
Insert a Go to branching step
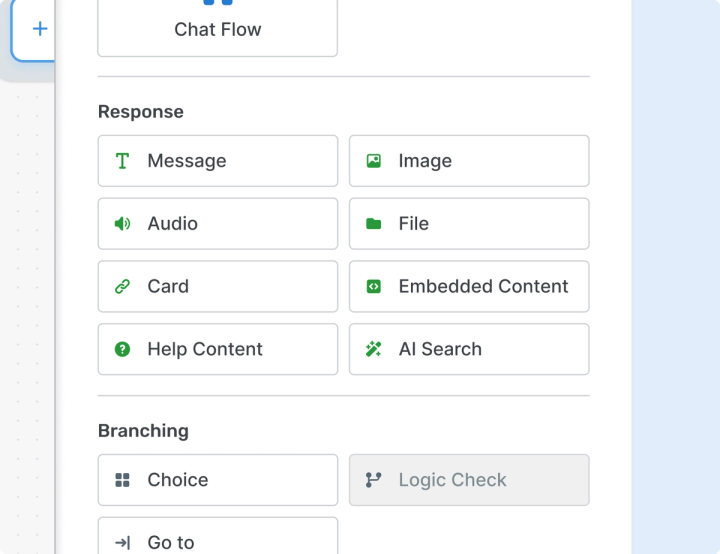coord(217,540)
